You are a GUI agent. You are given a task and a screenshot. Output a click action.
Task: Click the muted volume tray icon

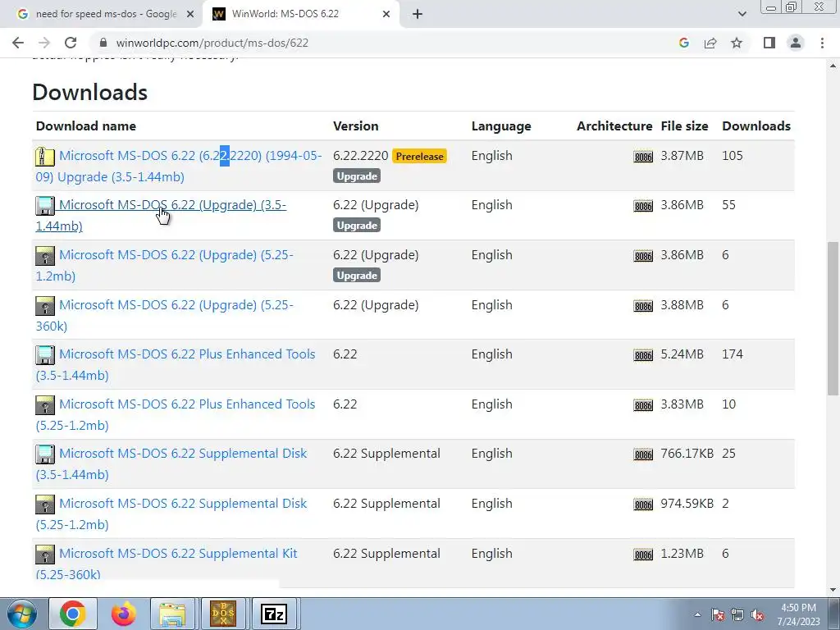(x=757, y=614)
